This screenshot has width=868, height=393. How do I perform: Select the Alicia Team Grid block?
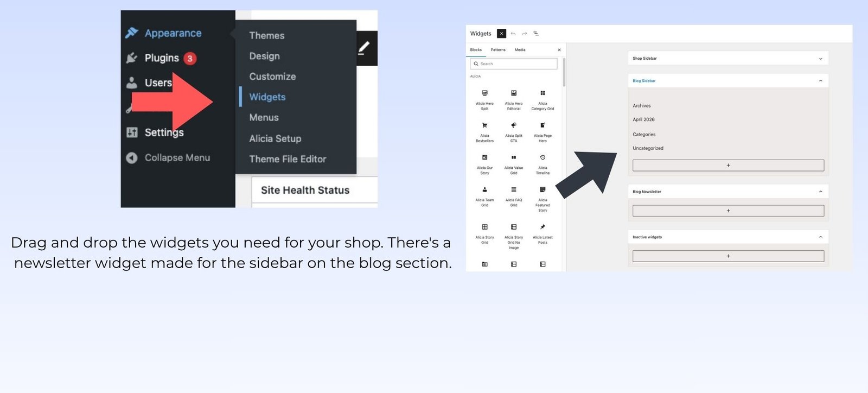tap(484, 196)
